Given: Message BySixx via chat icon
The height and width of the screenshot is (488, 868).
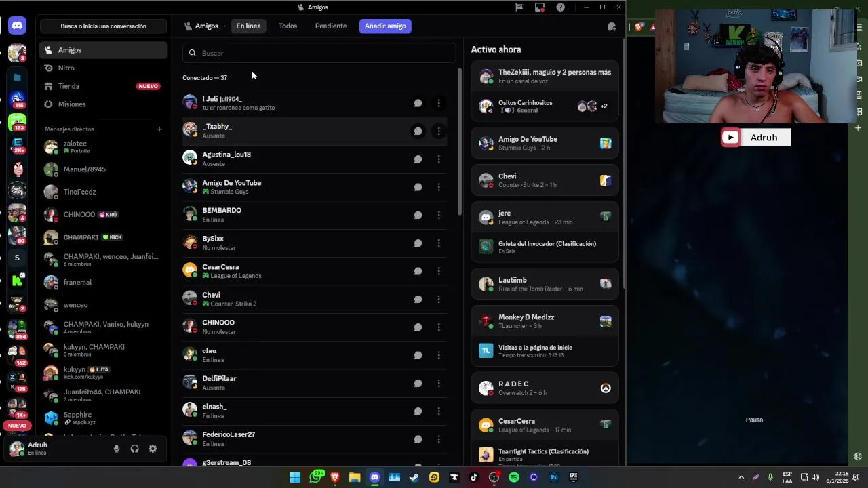Looking at the screenshot, I should (x=418, y=243).
